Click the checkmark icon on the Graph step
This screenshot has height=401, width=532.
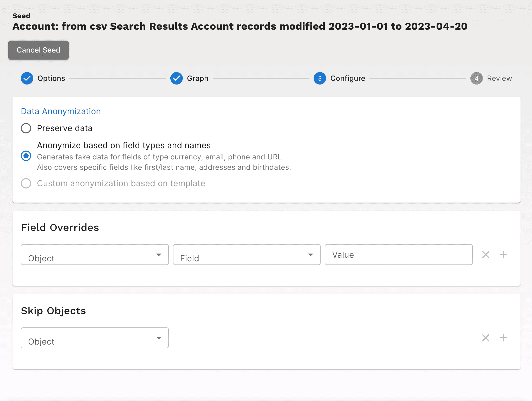[177, 78]
